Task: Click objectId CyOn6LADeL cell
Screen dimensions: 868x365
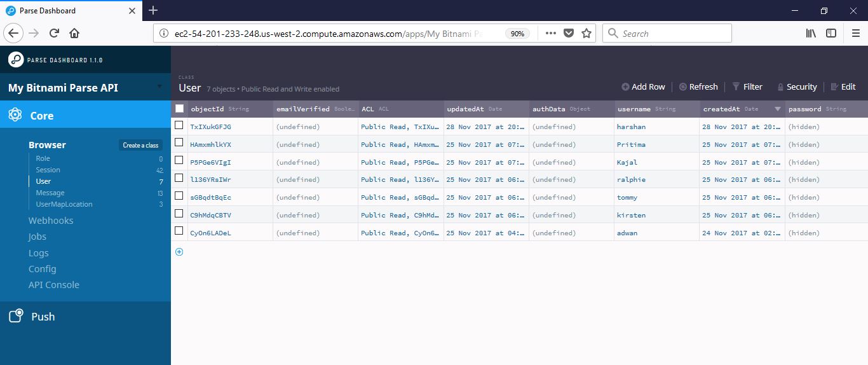Action: pos(231,233)
